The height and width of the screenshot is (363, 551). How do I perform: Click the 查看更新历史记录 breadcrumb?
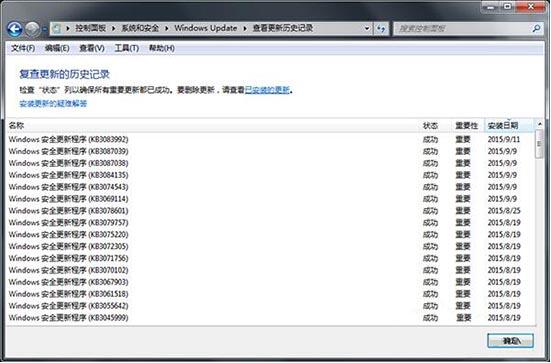[x=283, y=28]
